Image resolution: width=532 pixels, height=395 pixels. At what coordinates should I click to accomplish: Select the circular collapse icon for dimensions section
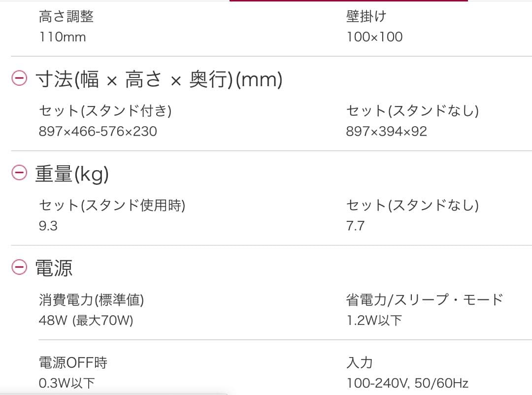click(18, 79)
